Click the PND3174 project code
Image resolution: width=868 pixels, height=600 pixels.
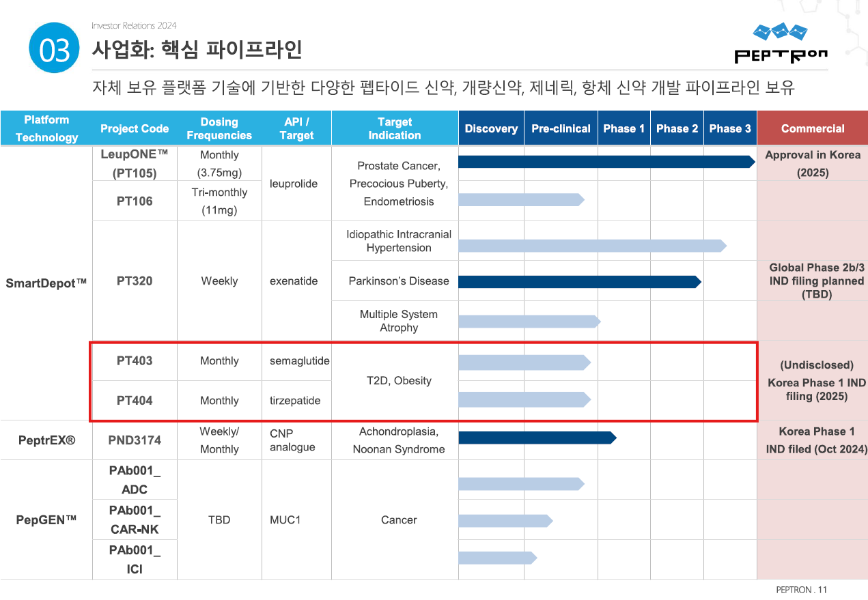(x=135, y=440)
